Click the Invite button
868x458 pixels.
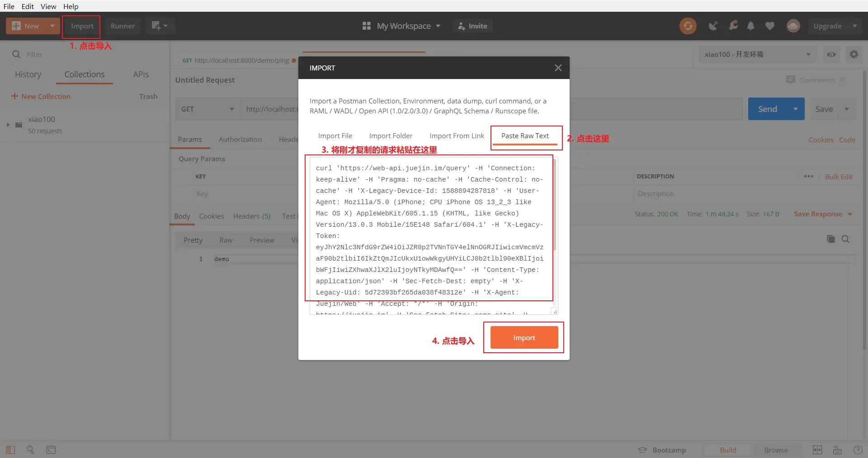point(473,26)
